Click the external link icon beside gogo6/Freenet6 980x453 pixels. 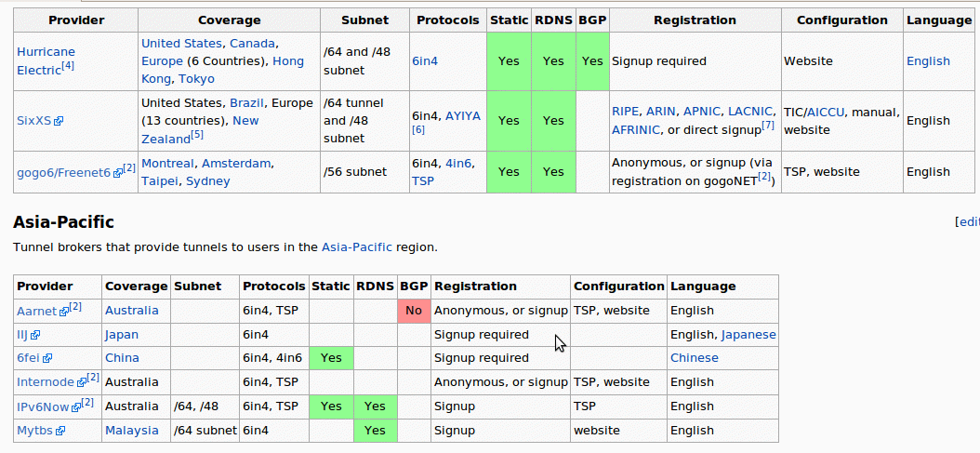pyautogui.click(x=117, y=173)
